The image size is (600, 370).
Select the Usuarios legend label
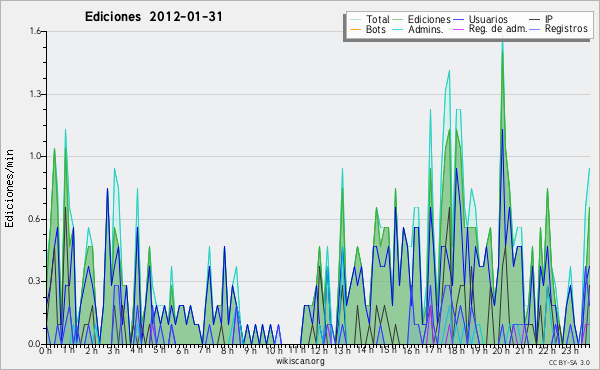point(488,19)
